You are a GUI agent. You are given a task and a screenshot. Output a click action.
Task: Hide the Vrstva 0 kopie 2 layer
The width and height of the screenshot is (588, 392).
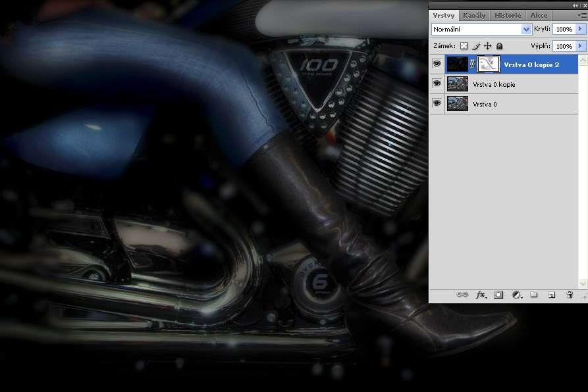(x=437, y=64)
